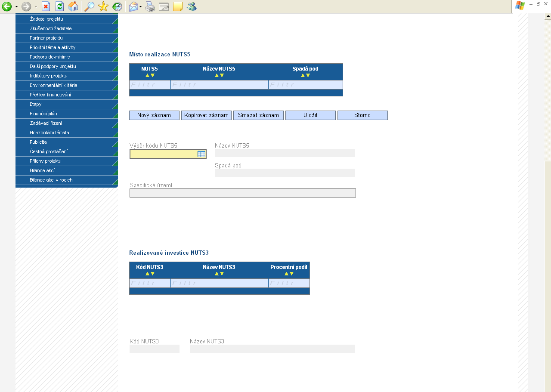Open the History icon
The height and width of the screenshot is (392, 551).
pyautogui.click(x=117, y=6)
